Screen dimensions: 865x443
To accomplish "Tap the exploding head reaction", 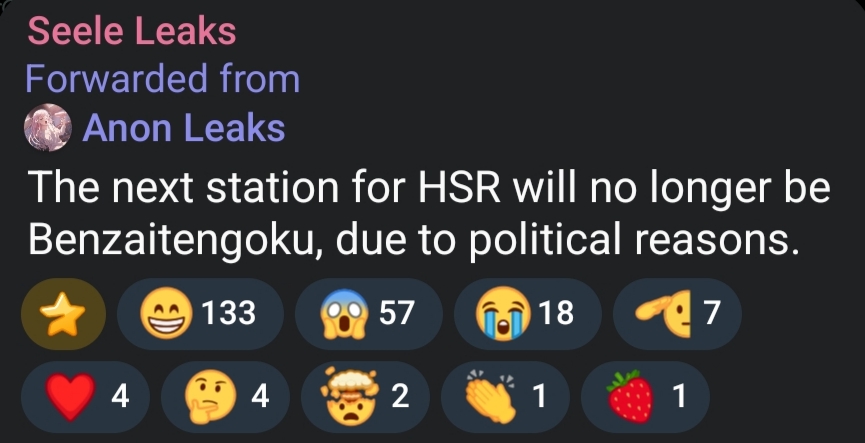I will (x=365, y=397).
